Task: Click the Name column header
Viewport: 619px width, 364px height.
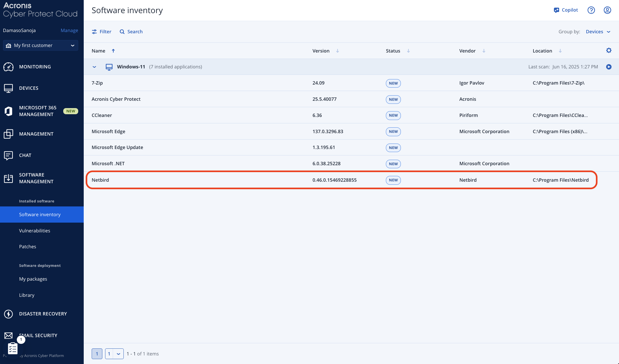Action: click(x=98, y=51)
